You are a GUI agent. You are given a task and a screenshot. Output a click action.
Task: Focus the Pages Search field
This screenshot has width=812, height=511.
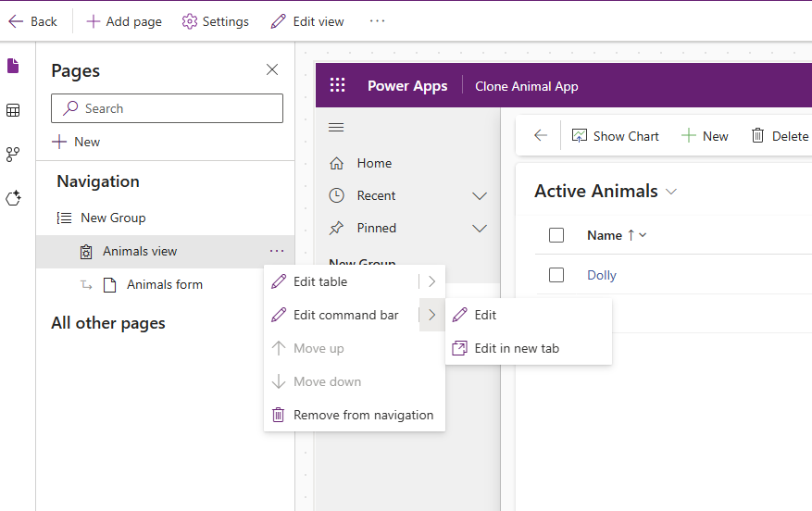click(x=167, y=108)
